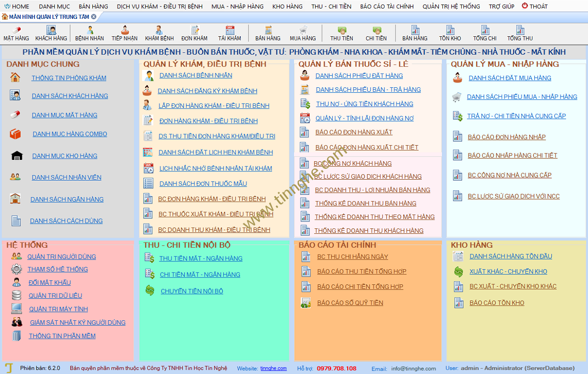
Task: Click THOÁT to exit the application
Action: coord(535,6)
